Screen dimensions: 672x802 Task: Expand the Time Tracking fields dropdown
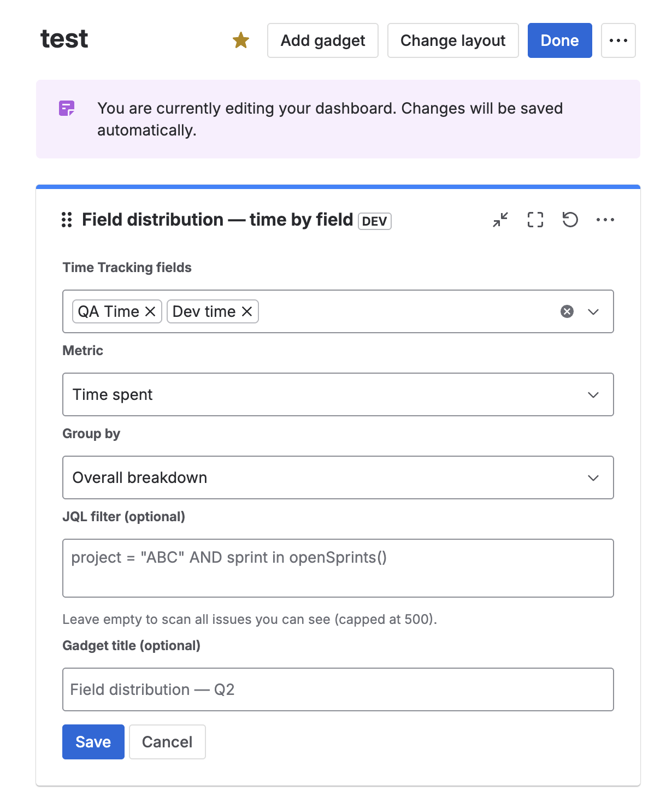[593, 311]
